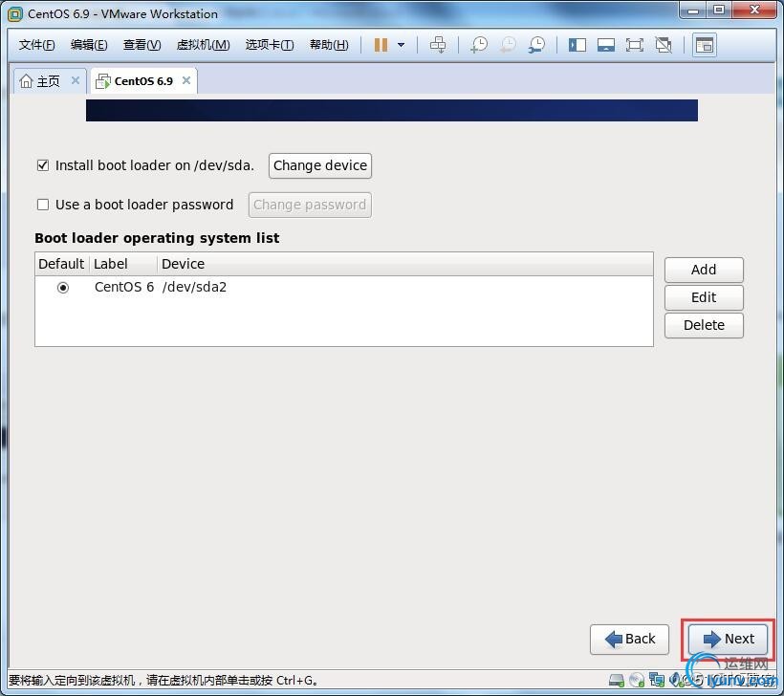Click the VM icon on the CentOS 6.9 tab
784x696 pixels.
coord(103,81)
